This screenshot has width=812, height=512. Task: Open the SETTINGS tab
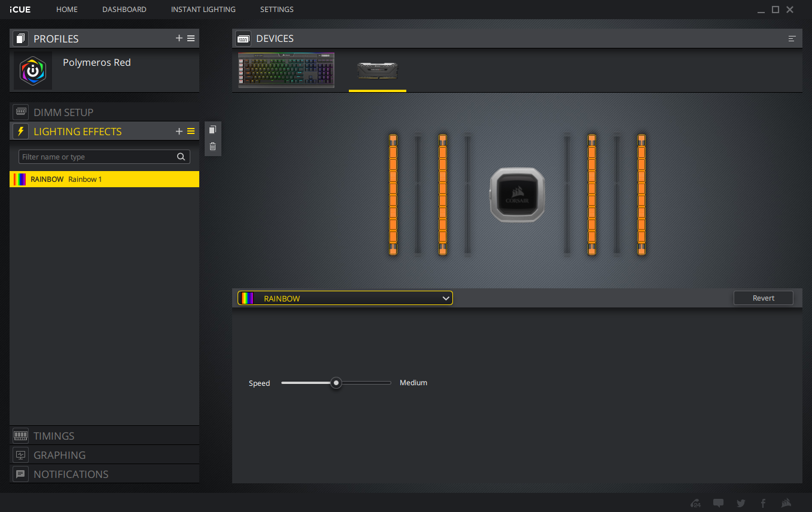tap(277, 10)
